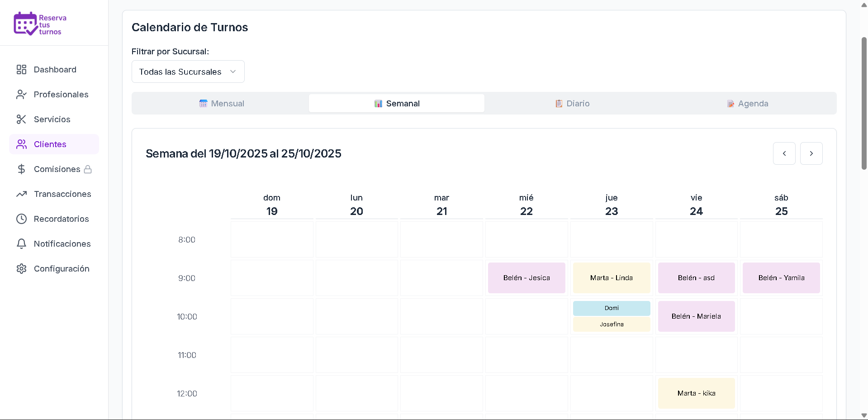Open the Marta - kika appointment on Friday

696,393
